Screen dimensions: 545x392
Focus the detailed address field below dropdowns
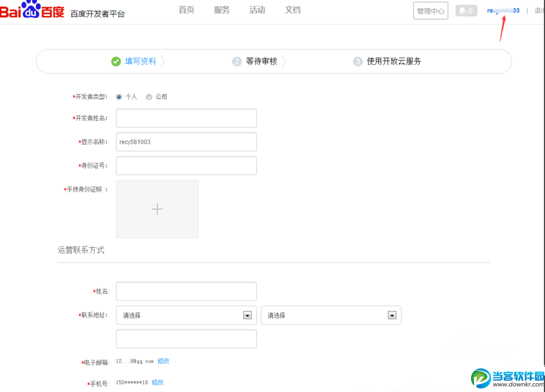point(187,339)
